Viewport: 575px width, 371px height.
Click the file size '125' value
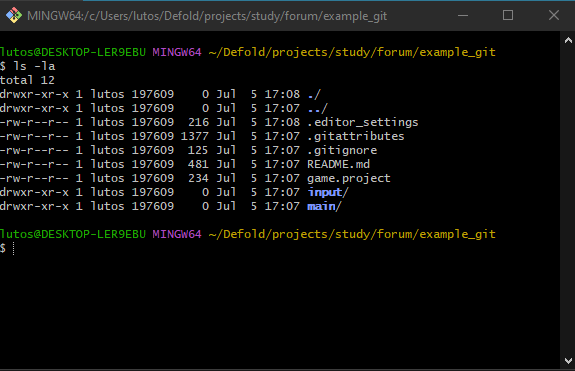coord(198,150)
